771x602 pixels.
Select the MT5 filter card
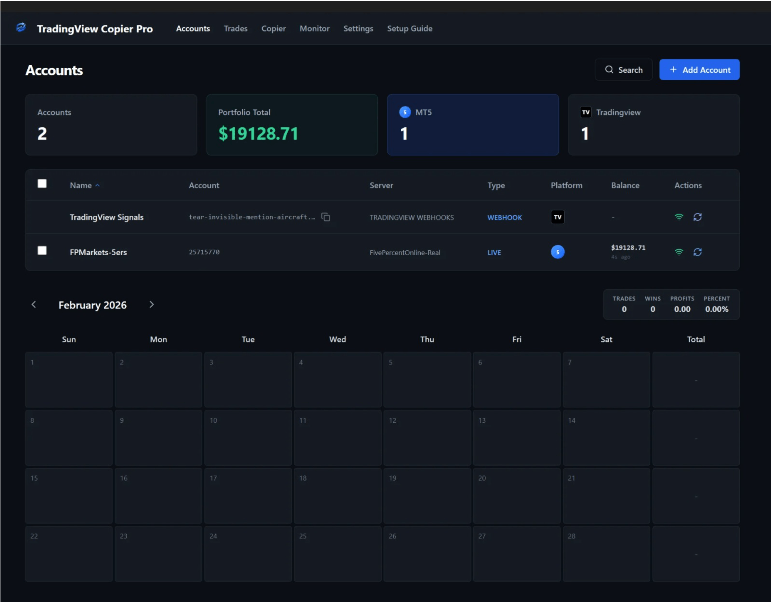tap(472, 125)
